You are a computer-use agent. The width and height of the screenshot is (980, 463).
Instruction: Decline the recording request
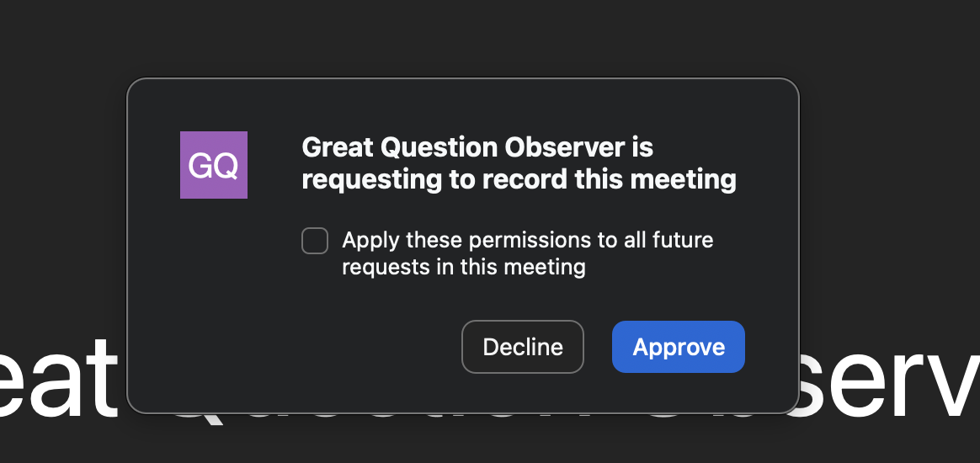523,347
